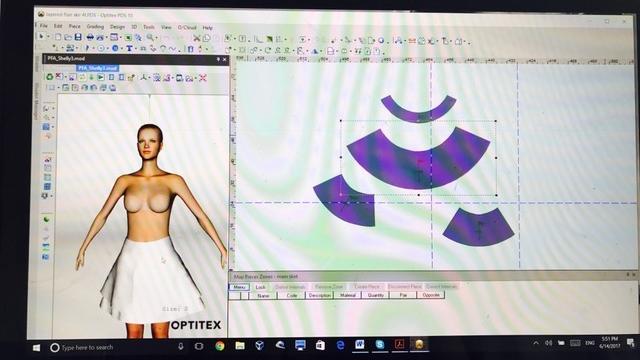Click the green recycle refresh icon in 3D panel

(49, 77)
